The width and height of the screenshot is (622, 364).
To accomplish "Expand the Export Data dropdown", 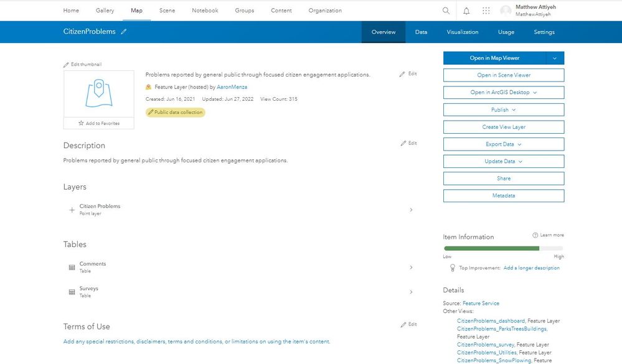I will click(x=504, y=144).
